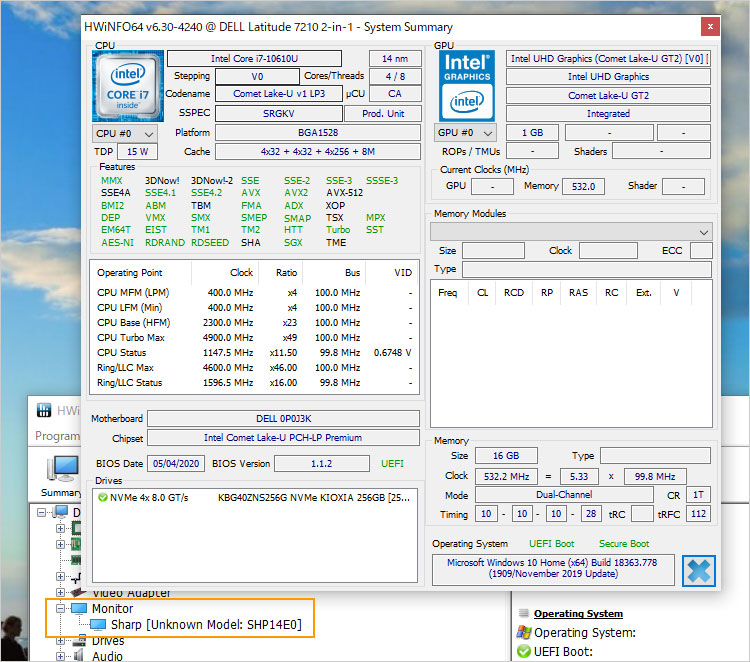Click the list icon beside Operating System heading

click(x=524, y=613)
